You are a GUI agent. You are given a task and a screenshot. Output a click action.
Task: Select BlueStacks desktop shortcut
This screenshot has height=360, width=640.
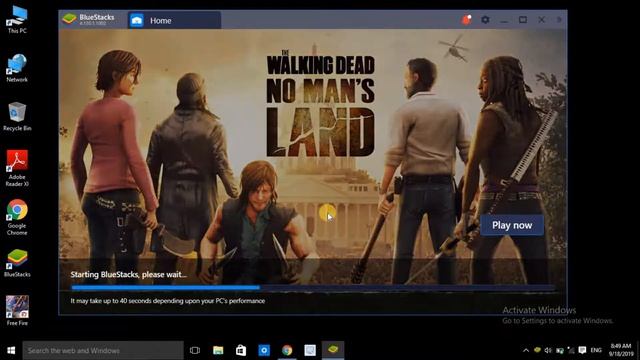coord(17,263)
